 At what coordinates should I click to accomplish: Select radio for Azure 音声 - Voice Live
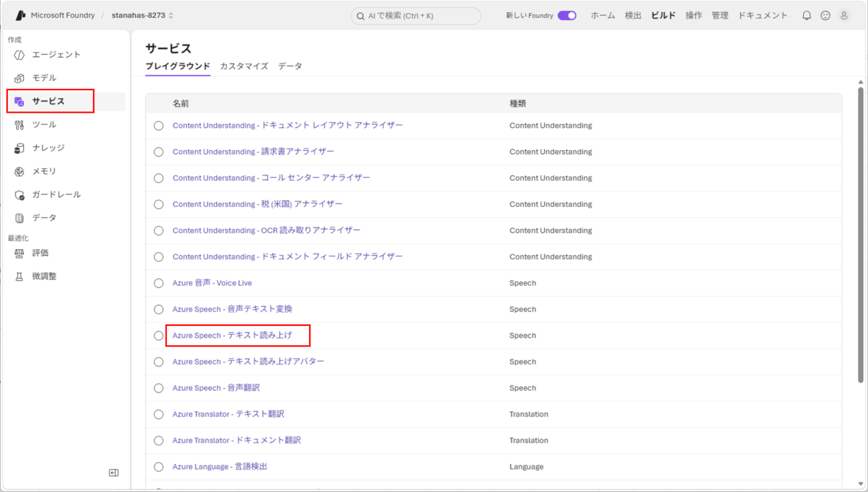click(158, 283)
